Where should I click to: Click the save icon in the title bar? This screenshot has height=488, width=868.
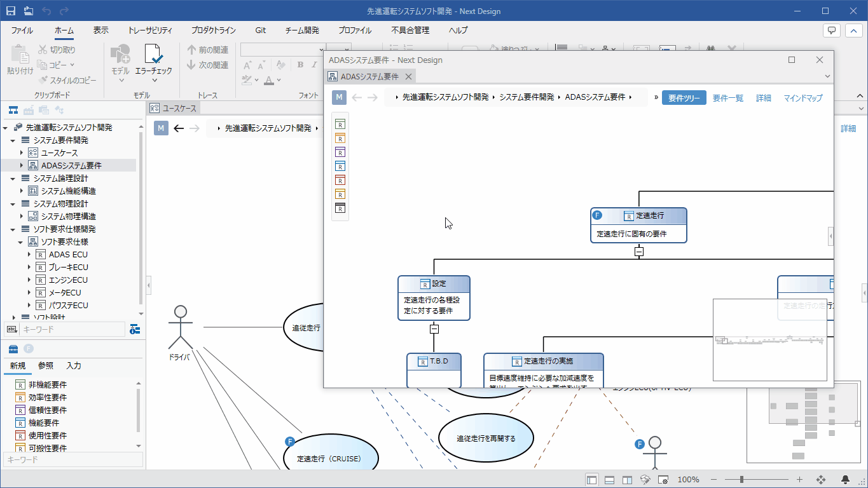[x=11, y=11]
